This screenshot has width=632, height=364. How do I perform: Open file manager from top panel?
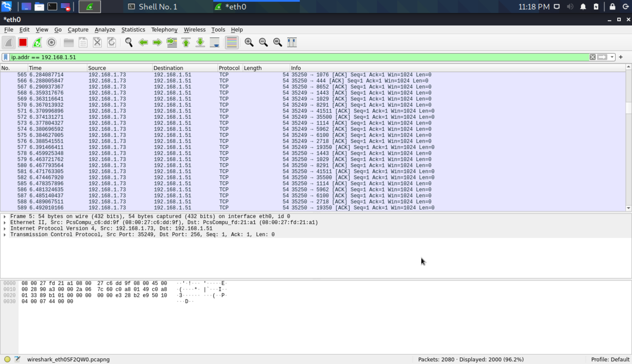pyautogui.click(x=39, y=7)
